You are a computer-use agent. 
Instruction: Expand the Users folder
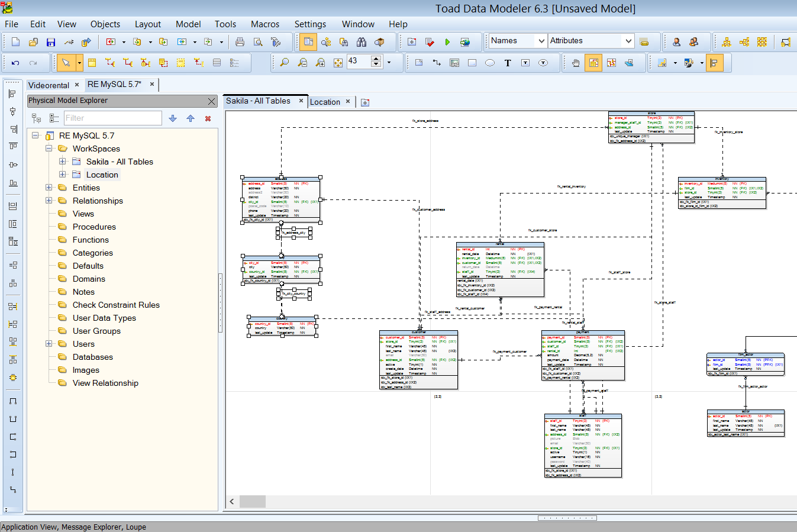coord(49,344)
